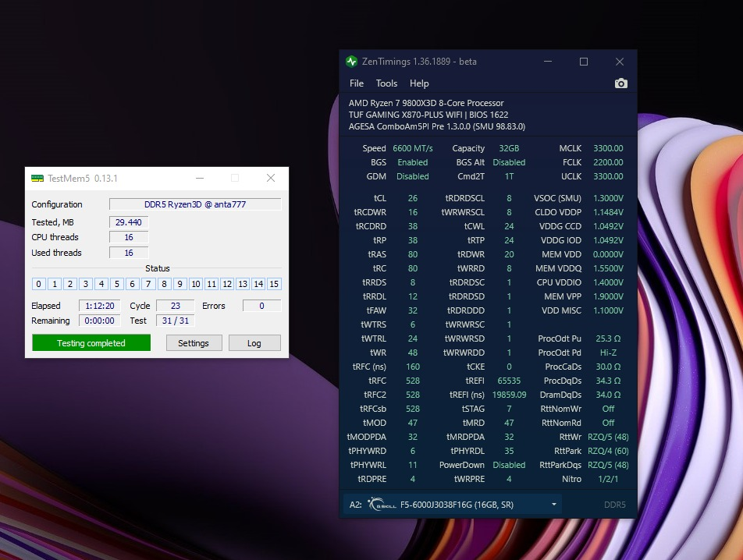
Task: Click the MEM VDDQ value 1.5500V
Action: point(608,268)
